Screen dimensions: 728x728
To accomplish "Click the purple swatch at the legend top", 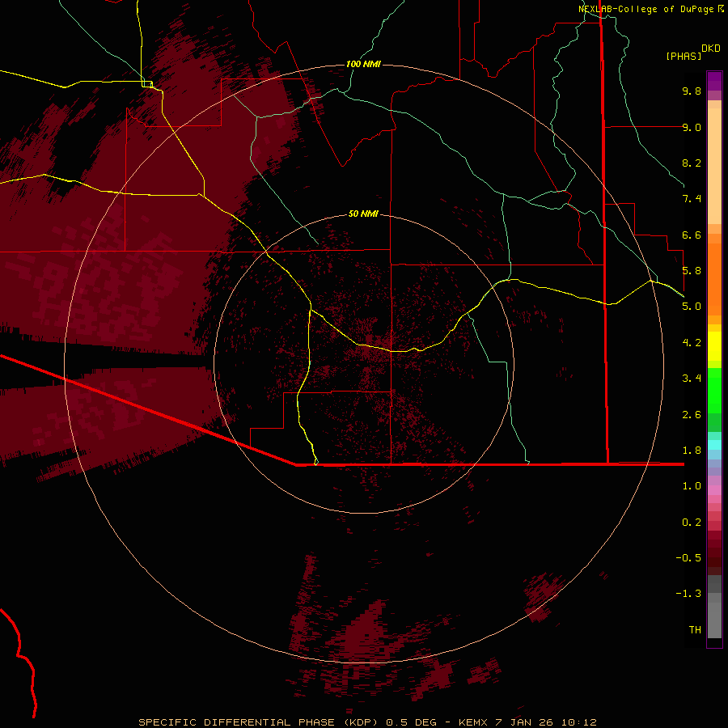I will point(714,81).
